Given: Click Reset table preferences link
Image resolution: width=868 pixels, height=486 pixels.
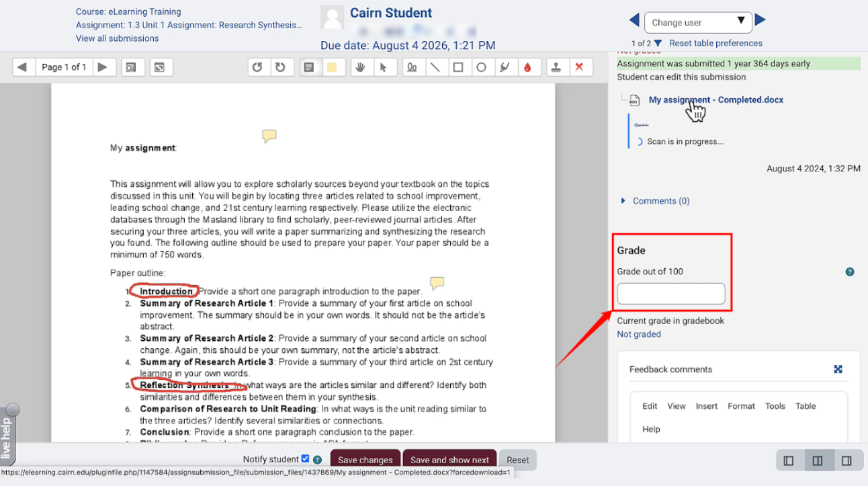Looking at the screenshot, I should [x=715, y=43].
